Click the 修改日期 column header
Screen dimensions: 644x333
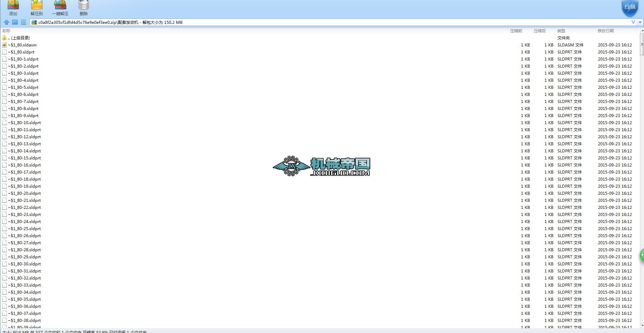(x=605, y=31)
